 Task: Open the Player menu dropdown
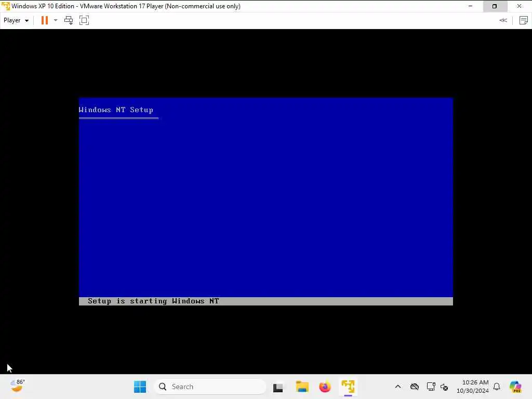coord(16,20)
